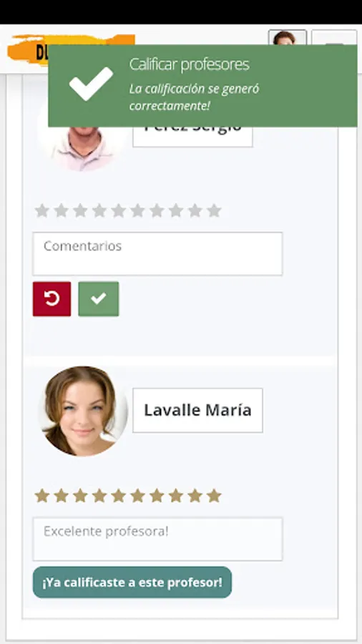Open Lavalle María name label

tap(198, 410)
